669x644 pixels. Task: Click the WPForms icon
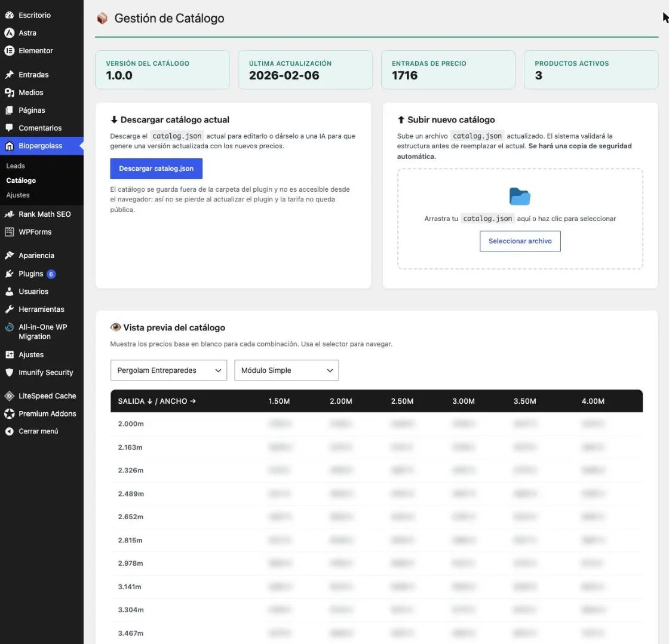click(x=10, y=232)
